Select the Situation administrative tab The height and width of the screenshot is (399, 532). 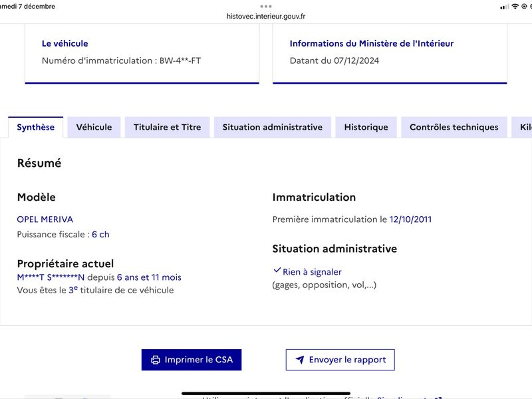pyautogui.click(x=273, y=127)
